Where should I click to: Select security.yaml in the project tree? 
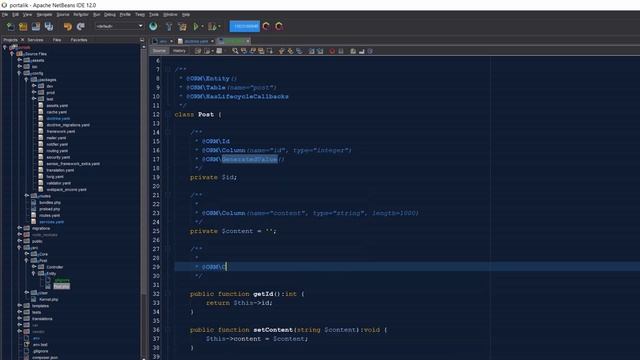click(58, 157)
